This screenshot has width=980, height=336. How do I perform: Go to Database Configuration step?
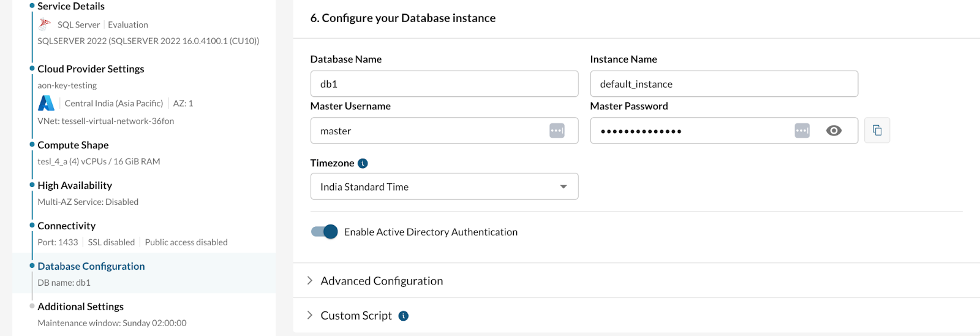click(91, 266)
